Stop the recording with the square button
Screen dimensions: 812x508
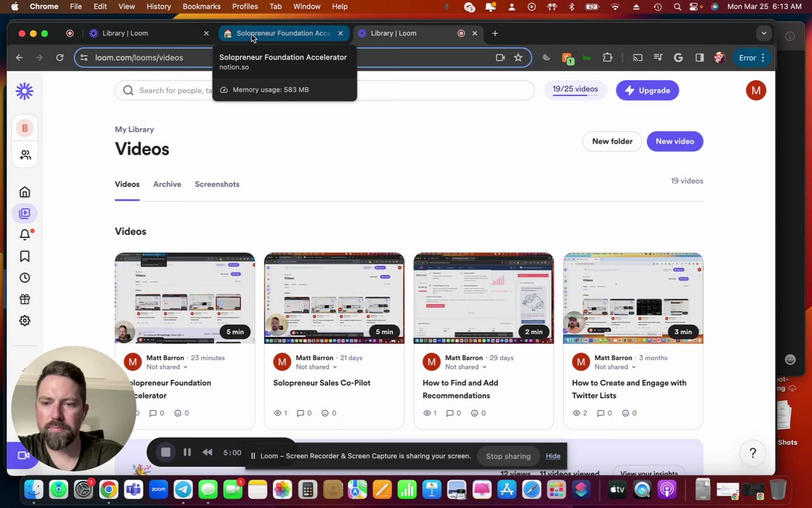click(166, 452)
